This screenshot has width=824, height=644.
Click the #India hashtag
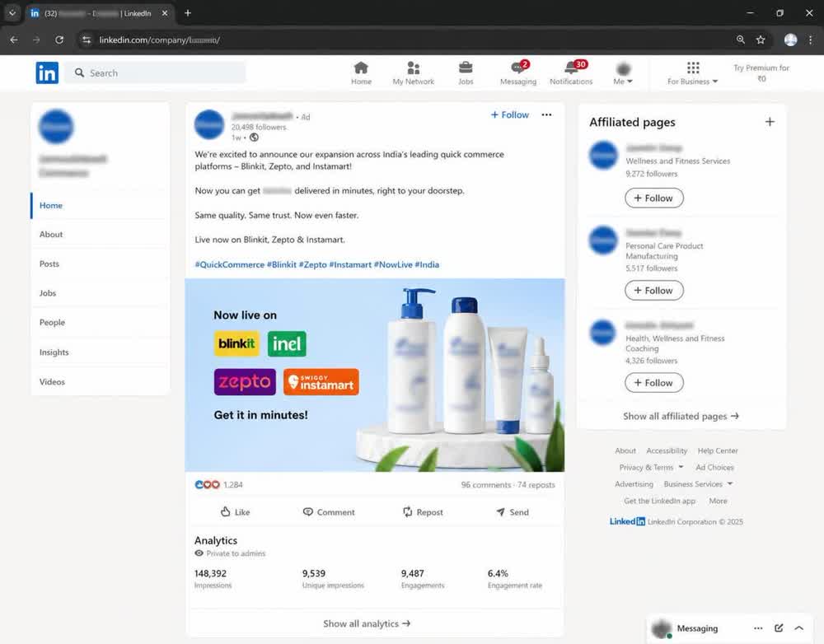[x=427, y=264]
